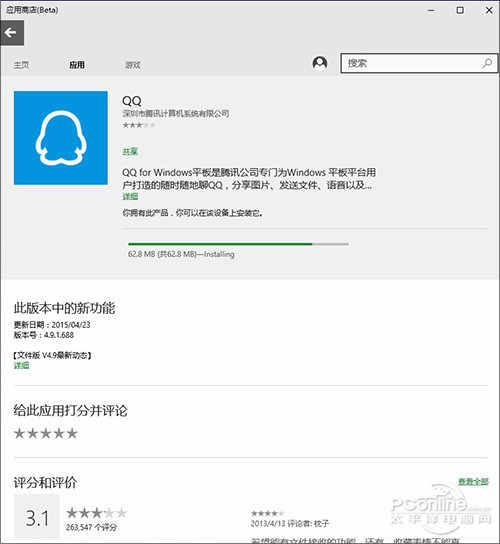500x544 pixels.
Task: Rate the app one star
Action: pos(19,433)
